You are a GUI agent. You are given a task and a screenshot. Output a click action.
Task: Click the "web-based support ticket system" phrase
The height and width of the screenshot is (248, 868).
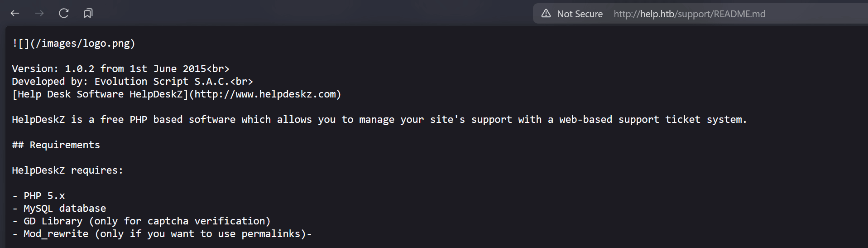651,120
